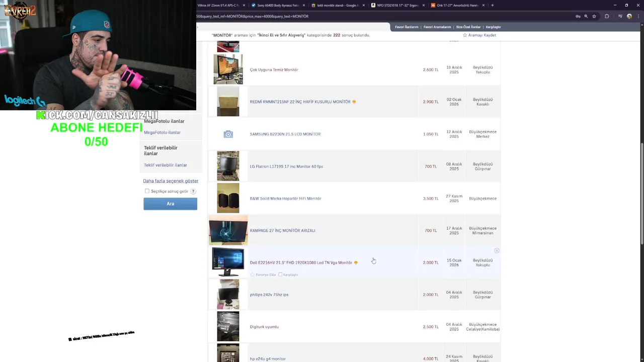The height and width of the screenshot is (362, 644).
Task: Open the RAMPAGE monitor thumbnail
Action: [x=228, y=230]
